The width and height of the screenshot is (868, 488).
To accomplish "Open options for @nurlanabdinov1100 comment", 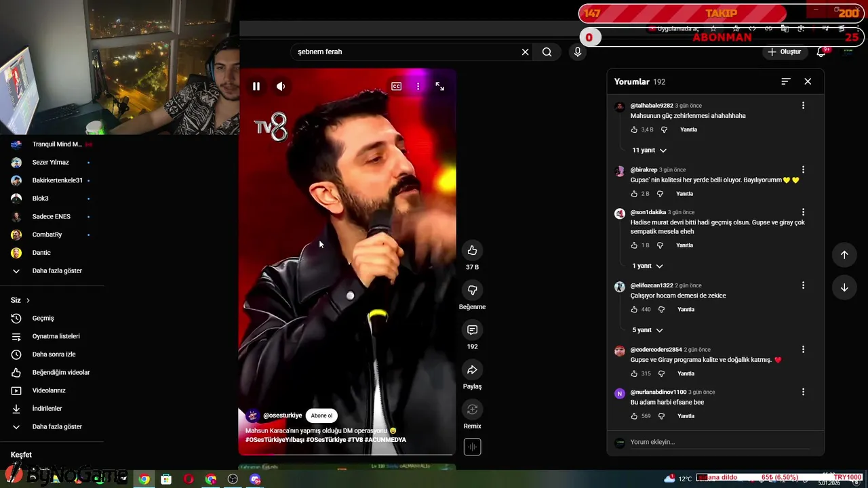I will 803,392.
